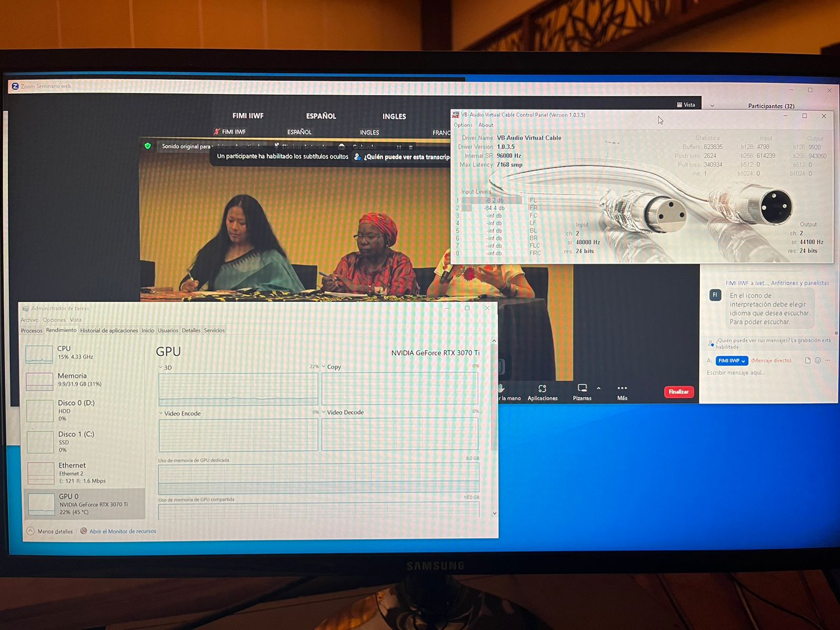Open chat options three-dots menu
The image size is (840, 630).
[827, 361]
